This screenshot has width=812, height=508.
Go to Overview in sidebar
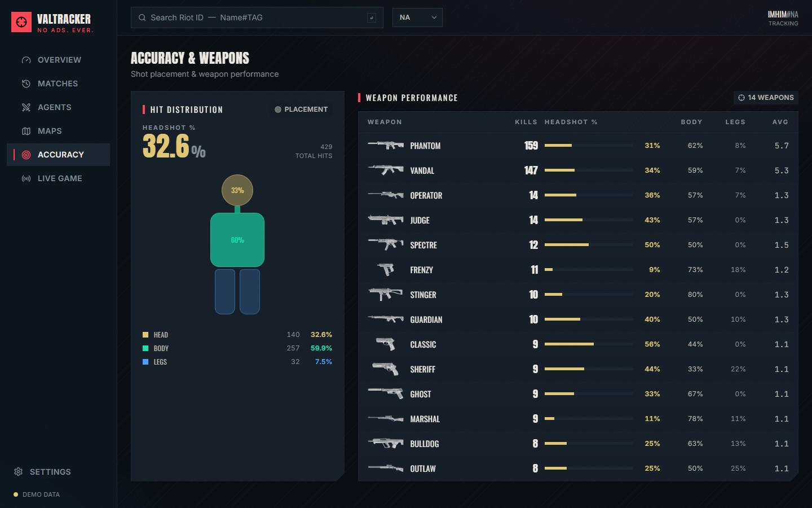coord(58,60)
